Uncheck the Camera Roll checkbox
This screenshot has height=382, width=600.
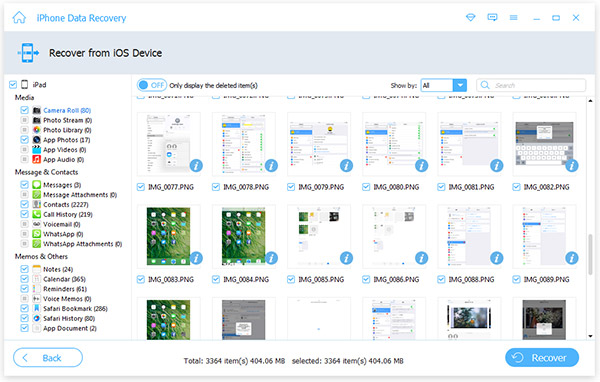pos(24,110)
